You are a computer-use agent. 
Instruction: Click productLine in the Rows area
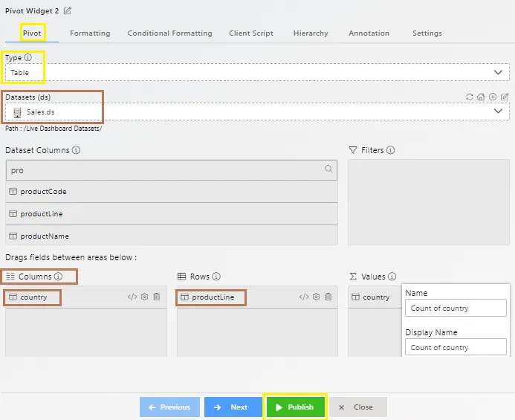213,297
